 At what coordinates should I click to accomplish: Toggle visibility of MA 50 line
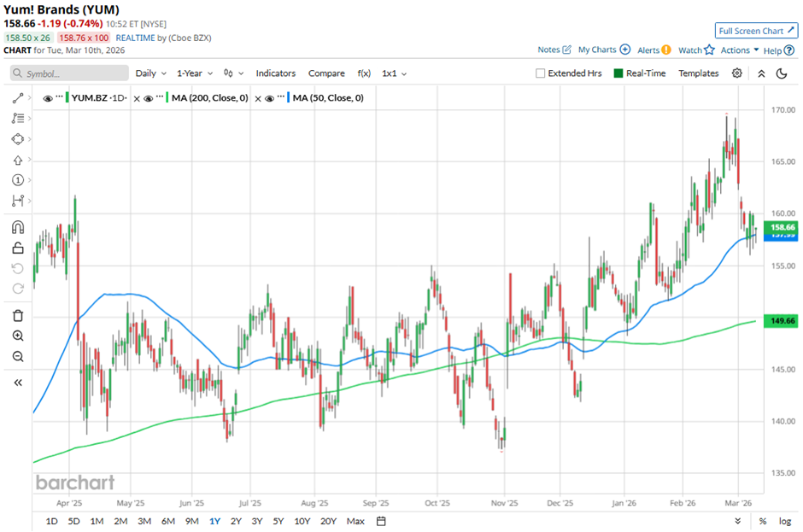268,98
